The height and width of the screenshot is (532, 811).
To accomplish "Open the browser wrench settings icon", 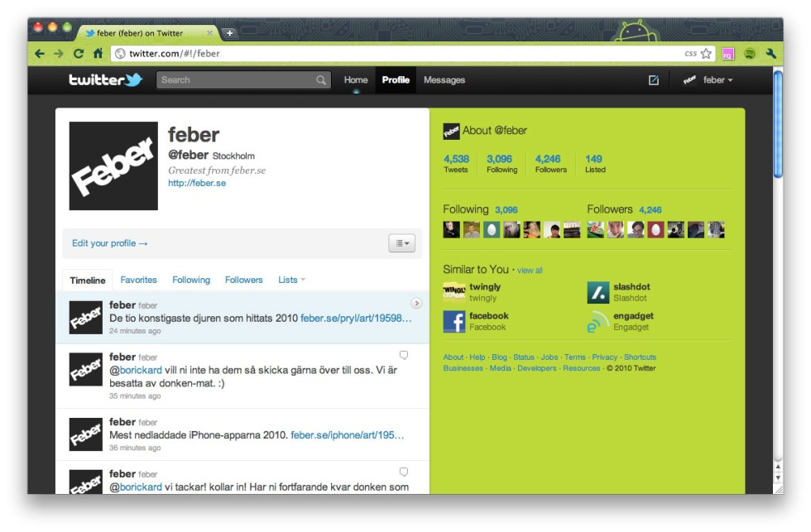I will coord(770,53).
